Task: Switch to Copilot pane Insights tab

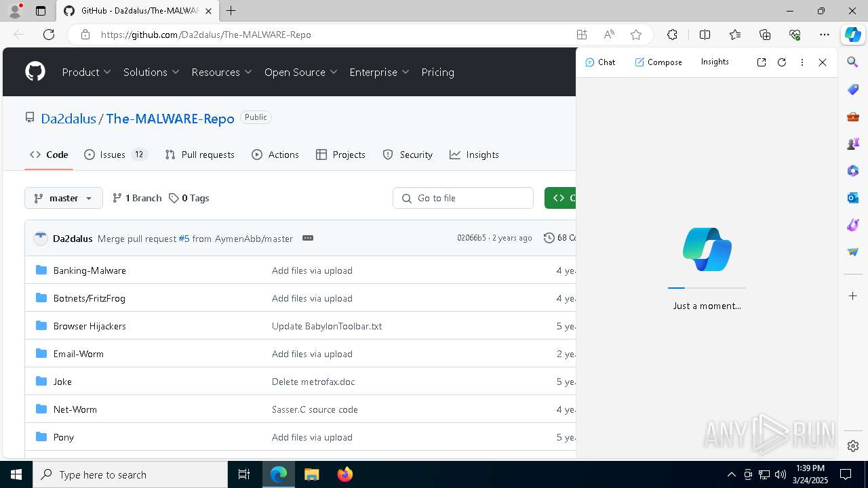Action: click(x=715, y=62)
